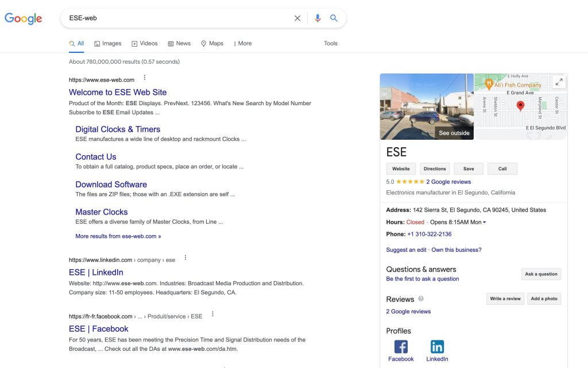Click Be the first to ask a question
Image resolution: width=588 pixels, height=368 pixels.
pyautogui.click(x=423, y=279)
